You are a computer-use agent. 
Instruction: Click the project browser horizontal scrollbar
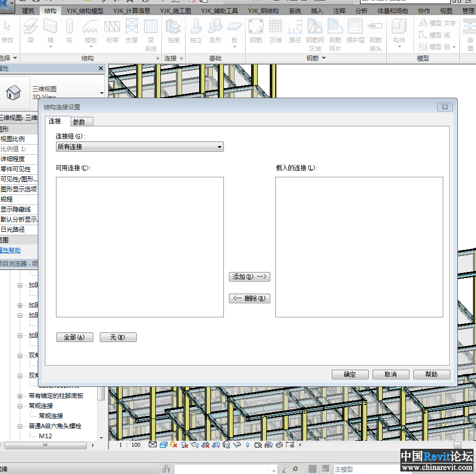(45, 445)
